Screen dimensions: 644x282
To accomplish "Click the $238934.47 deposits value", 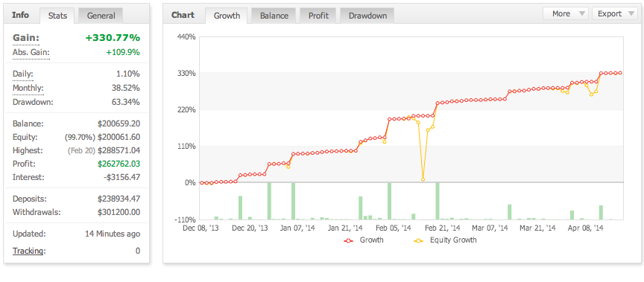I will (119, 199).
